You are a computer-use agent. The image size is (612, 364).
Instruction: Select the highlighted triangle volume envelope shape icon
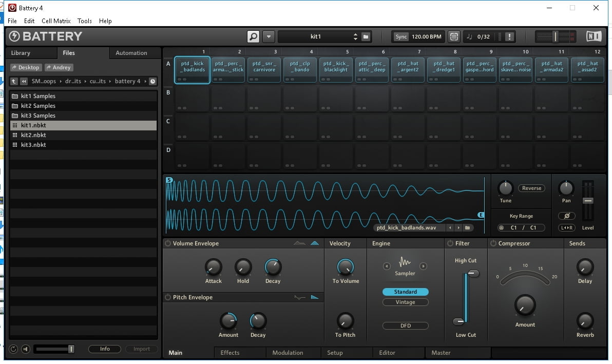[x=315, y=243]
